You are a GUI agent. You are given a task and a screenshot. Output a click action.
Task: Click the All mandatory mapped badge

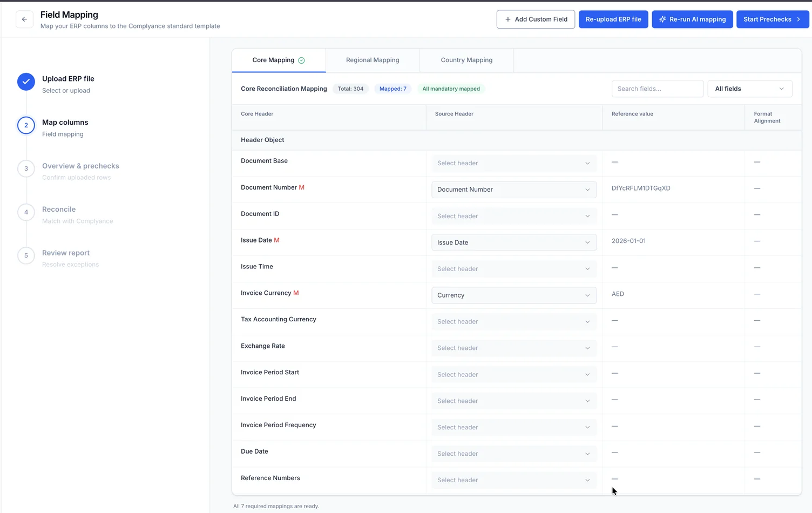click(451, 89)
